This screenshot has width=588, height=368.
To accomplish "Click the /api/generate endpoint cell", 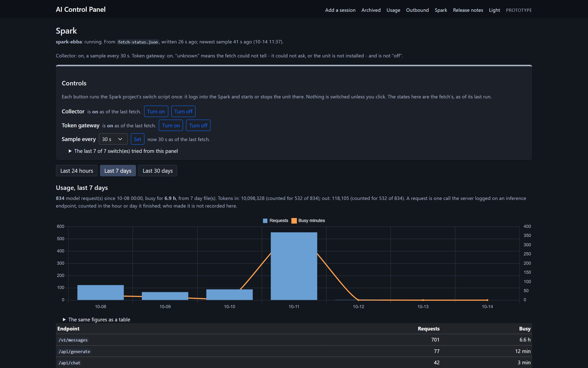I will point(74,351).
